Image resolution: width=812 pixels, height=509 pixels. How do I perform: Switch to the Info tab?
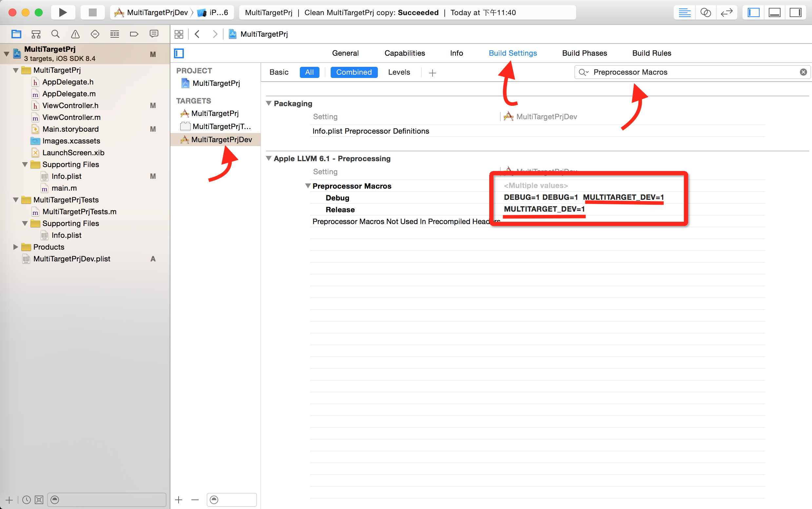tap(456, 53)
